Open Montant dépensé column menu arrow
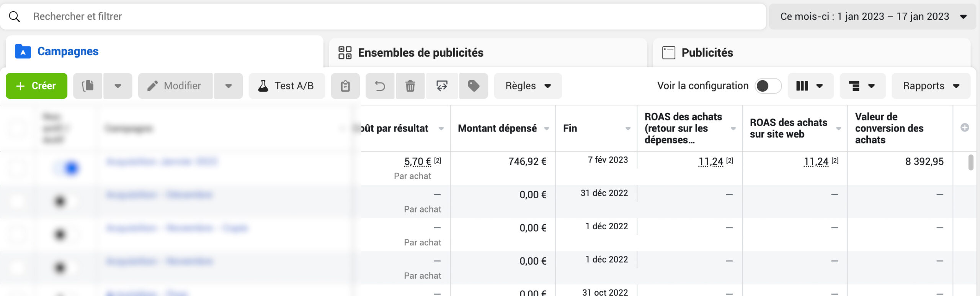980x296 pixels. (547, 129)
